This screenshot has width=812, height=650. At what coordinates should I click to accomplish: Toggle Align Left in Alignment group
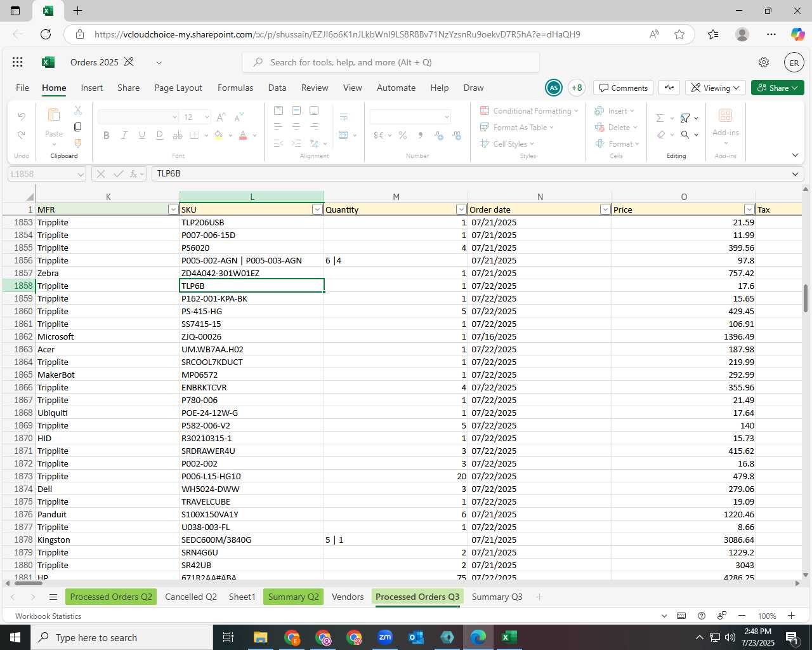coord(278,127)
